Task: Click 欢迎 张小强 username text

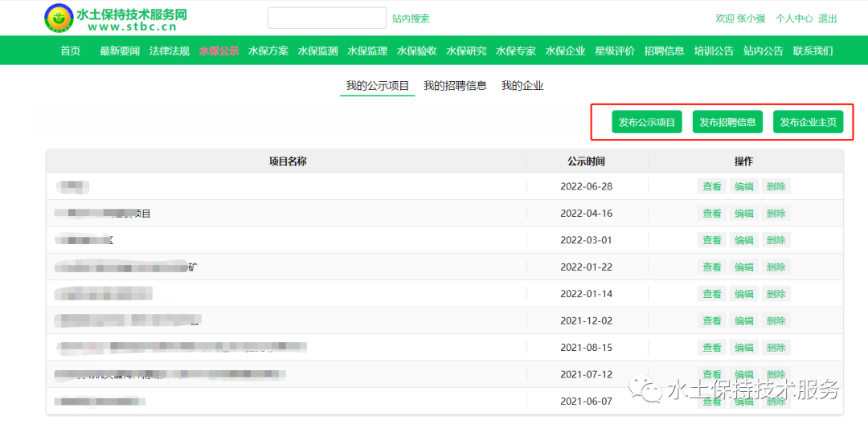Action: 740,18
